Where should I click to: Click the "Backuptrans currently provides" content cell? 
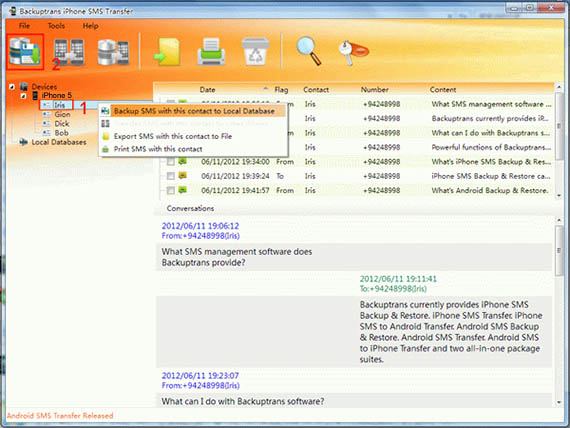click(490, 119)
